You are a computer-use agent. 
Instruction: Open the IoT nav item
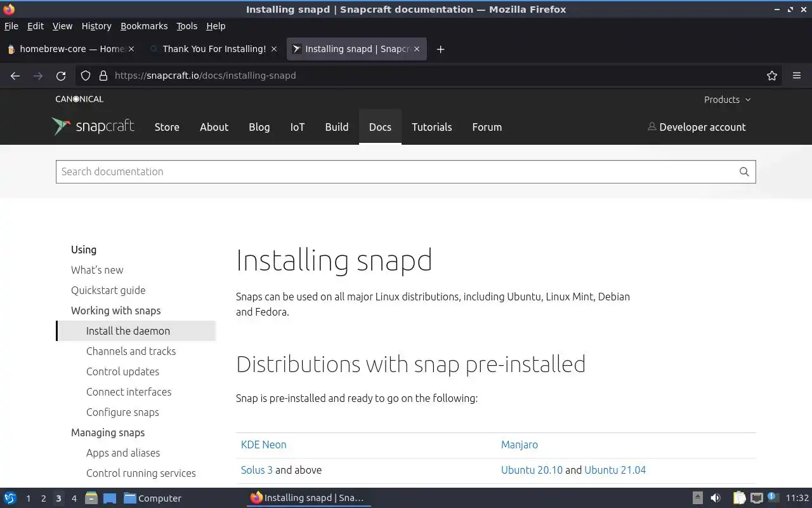(298, 127)
